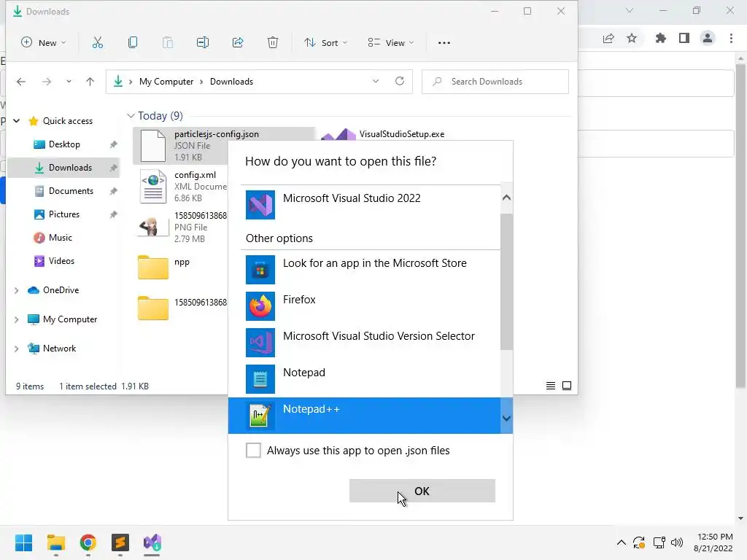
Task: Open the Chrome three-dot menu
Action: tap(731, 38)
